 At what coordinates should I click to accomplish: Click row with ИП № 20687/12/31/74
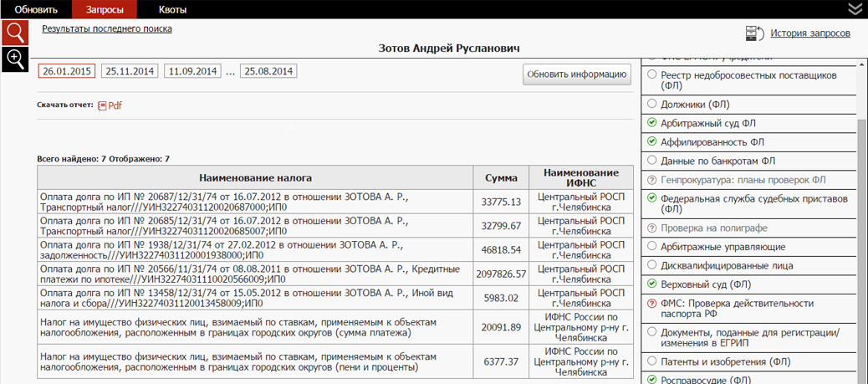(335, 202)
